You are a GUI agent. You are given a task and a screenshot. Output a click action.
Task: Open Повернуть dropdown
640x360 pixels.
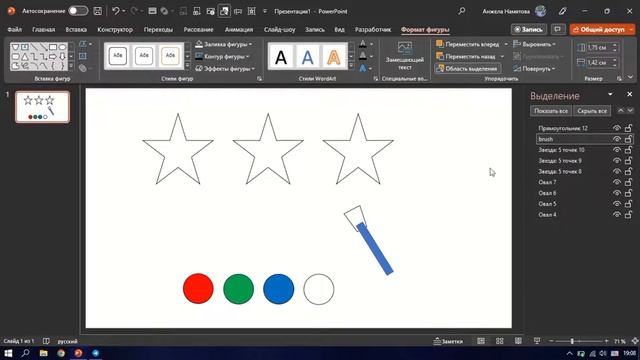[x=553, y=69]
